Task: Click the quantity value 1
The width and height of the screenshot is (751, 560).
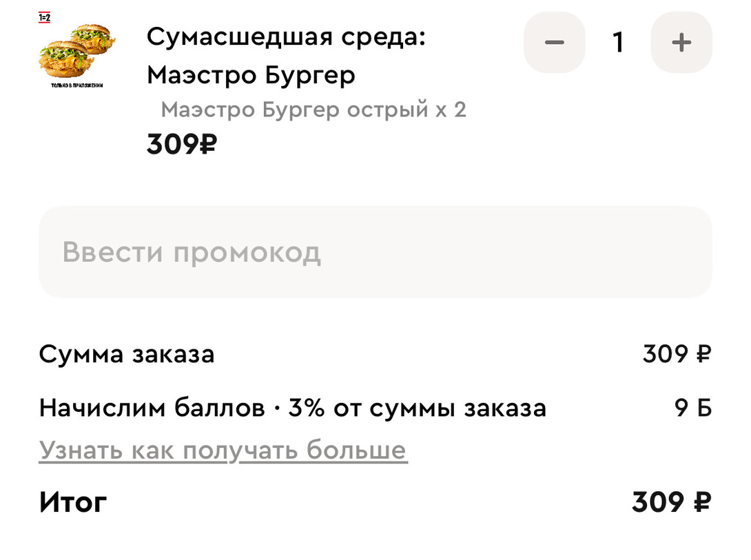Action: 618,43
